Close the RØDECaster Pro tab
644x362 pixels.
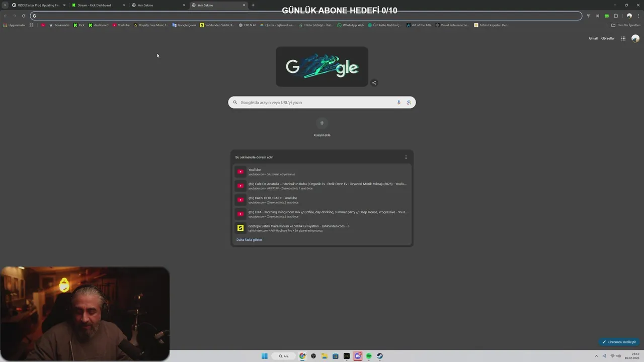[x=64, y=5]
